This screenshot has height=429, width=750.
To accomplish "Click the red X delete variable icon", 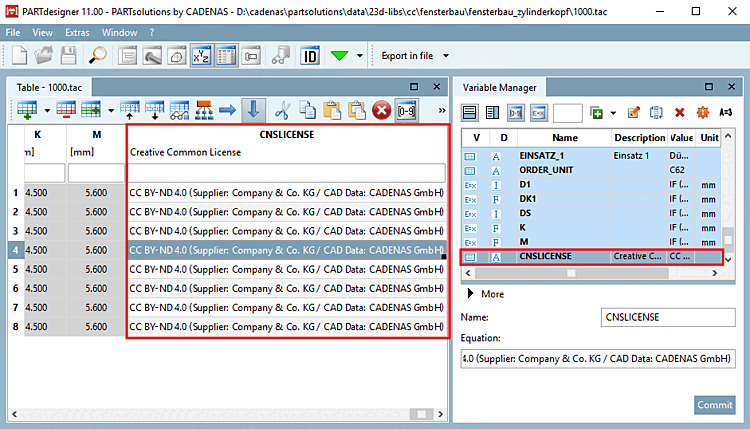I will (679, 112).
